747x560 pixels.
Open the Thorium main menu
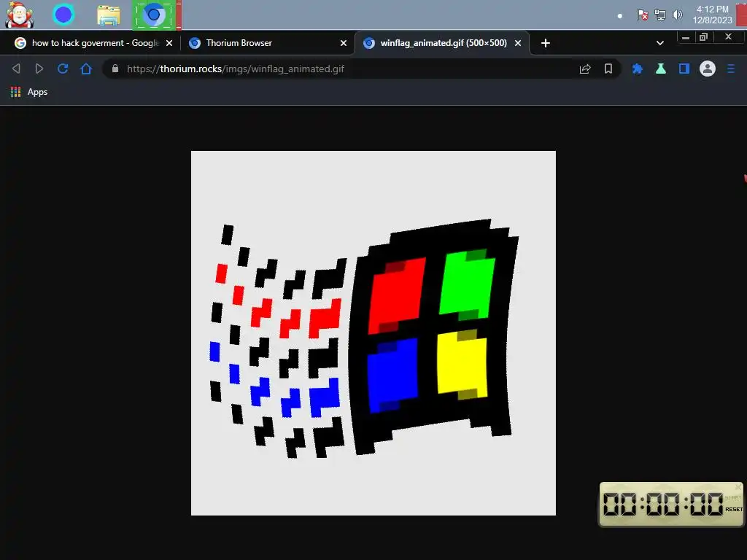[x=731, y=69]
